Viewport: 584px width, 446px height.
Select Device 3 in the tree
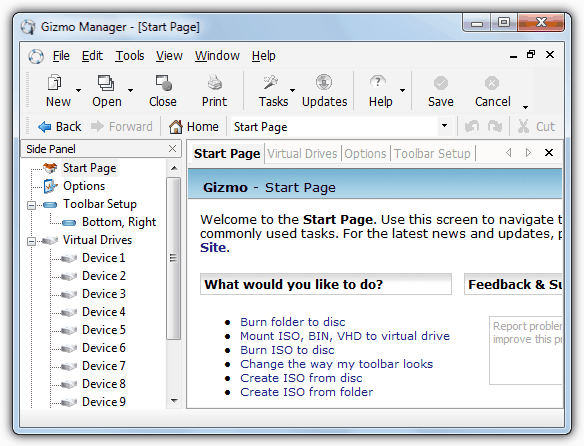click(x=104, y=294)
